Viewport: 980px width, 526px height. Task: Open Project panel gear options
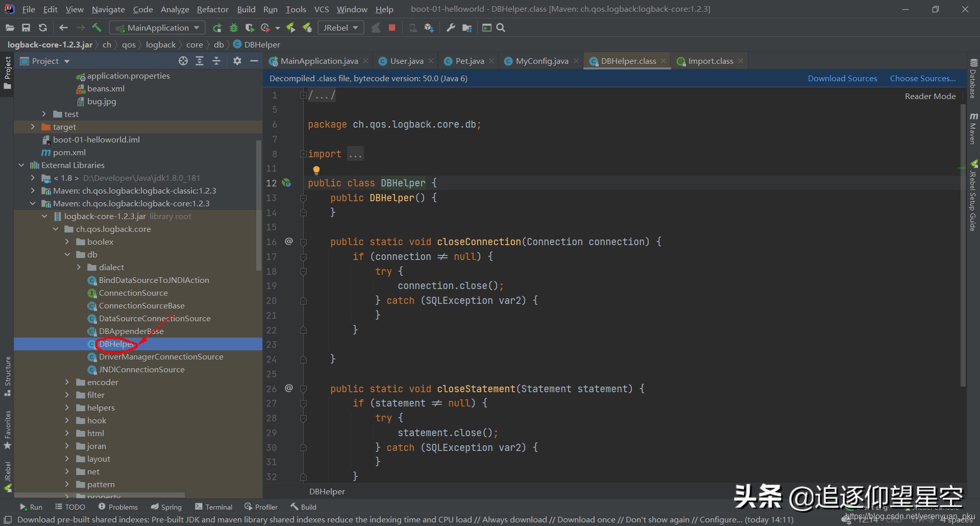pos(237,61)
